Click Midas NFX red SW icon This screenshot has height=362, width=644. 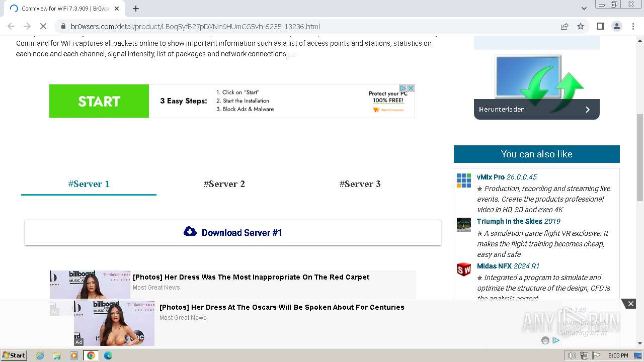pyautogui.click(x=464, y=269)
